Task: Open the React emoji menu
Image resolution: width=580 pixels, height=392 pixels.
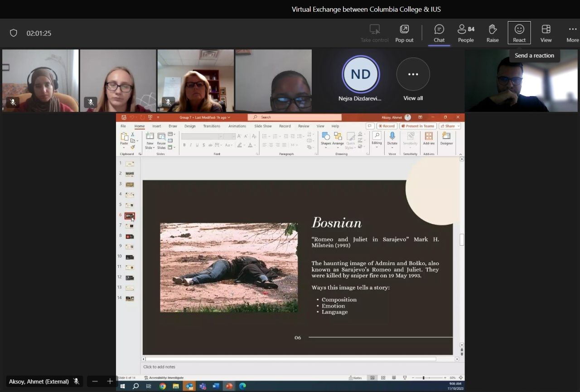Action: (x=519, y=33)
